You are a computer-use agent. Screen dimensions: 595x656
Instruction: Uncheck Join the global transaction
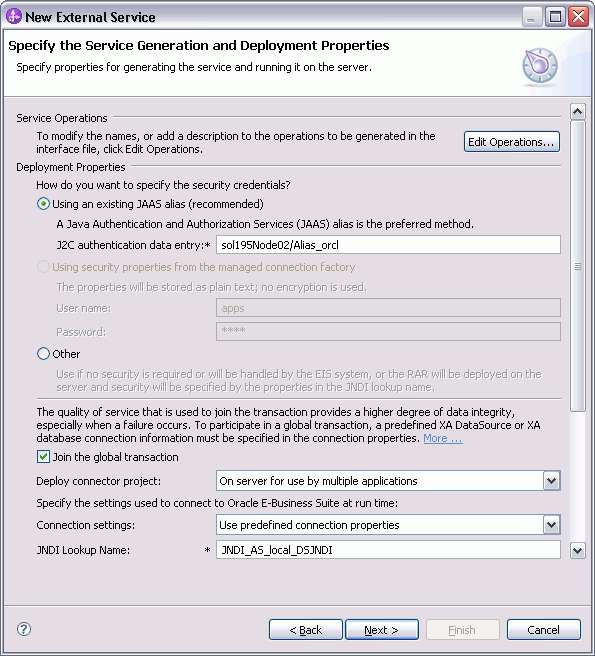click(x=43, y=457)
